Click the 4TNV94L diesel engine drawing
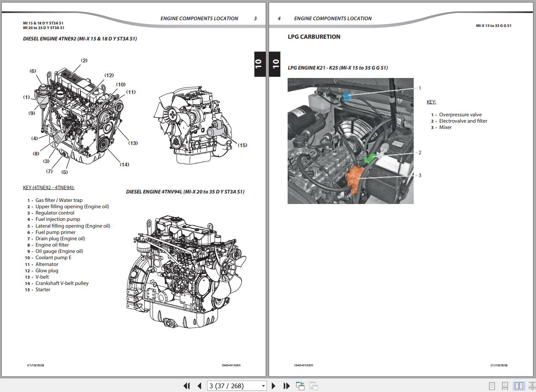The image size is (536, 392). (x=186, y=270)
